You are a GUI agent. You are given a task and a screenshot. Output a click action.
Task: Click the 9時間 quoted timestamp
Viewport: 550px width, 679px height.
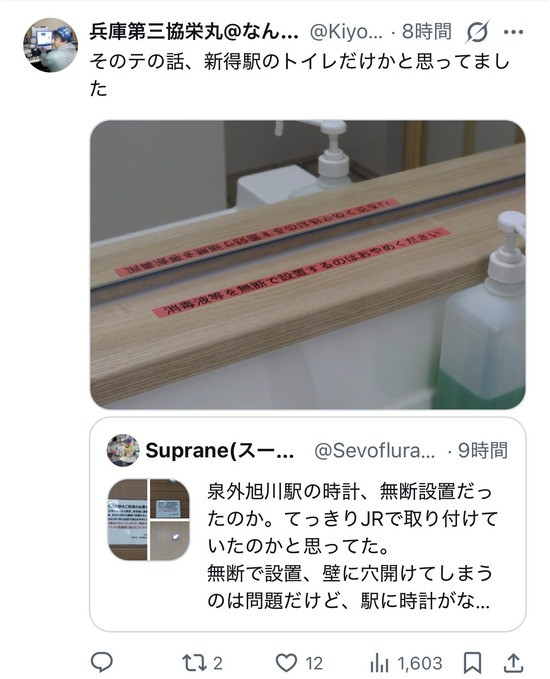pos(483,451)
